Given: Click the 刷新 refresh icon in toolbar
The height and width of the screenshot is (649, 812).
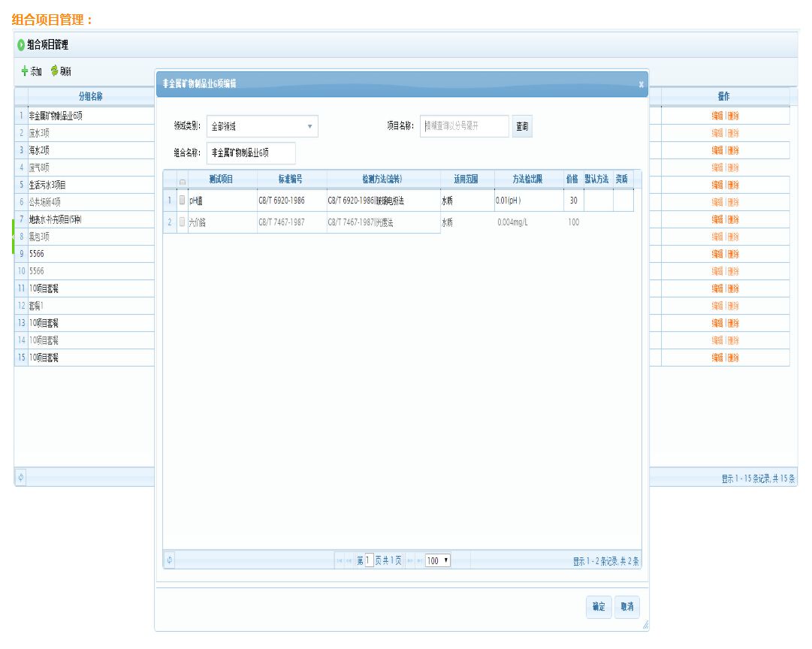Looking at the screenshot, I should (54, 71).
